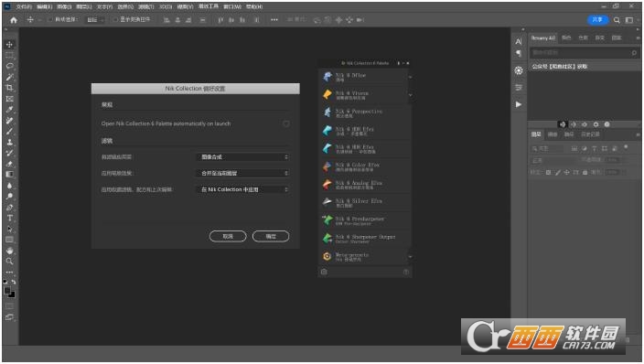Screen dimensions: 644x364
Task: Open the auto-select target dropdown in options bar
Action: [95, 20]
